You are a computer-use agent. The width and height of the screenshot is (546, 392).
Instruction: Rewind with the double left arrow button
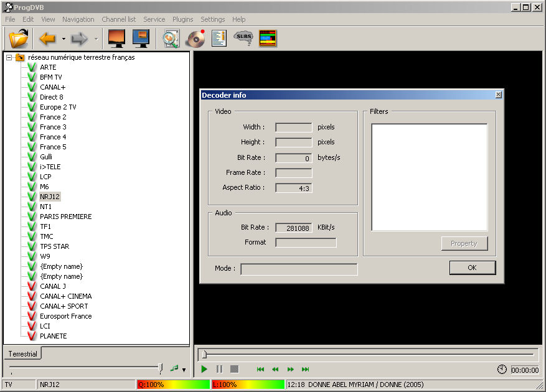click(x=275, y=370)
